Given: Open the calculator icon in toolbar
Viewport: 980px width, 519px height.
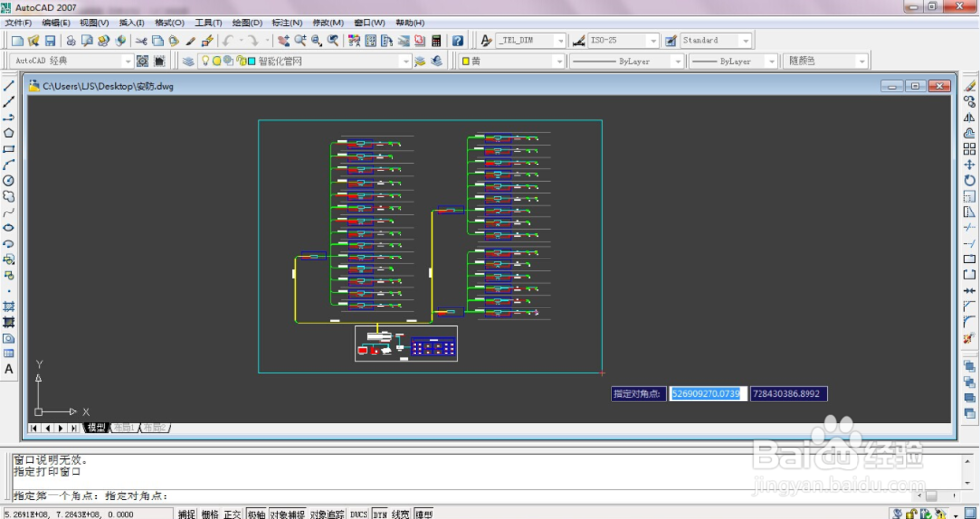Looking at the screenshot, I should tap(436, 40).
